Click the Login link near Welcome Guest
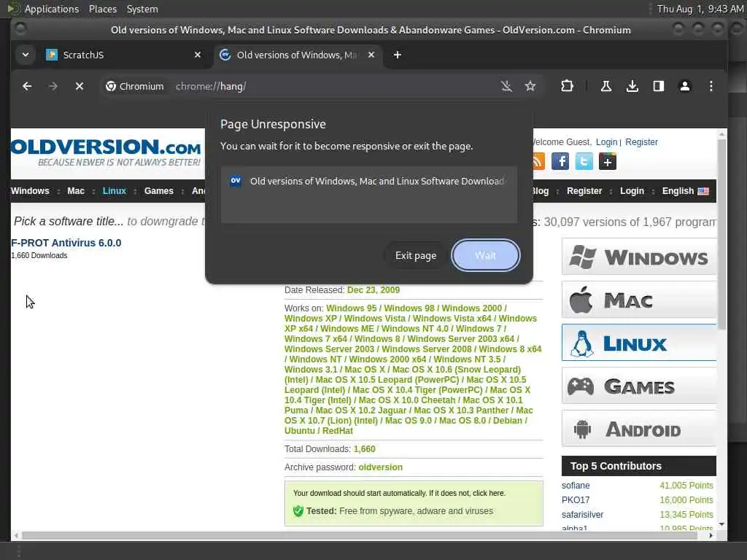The width and height of the screenshot is (747, 560). tap(606, 142)
